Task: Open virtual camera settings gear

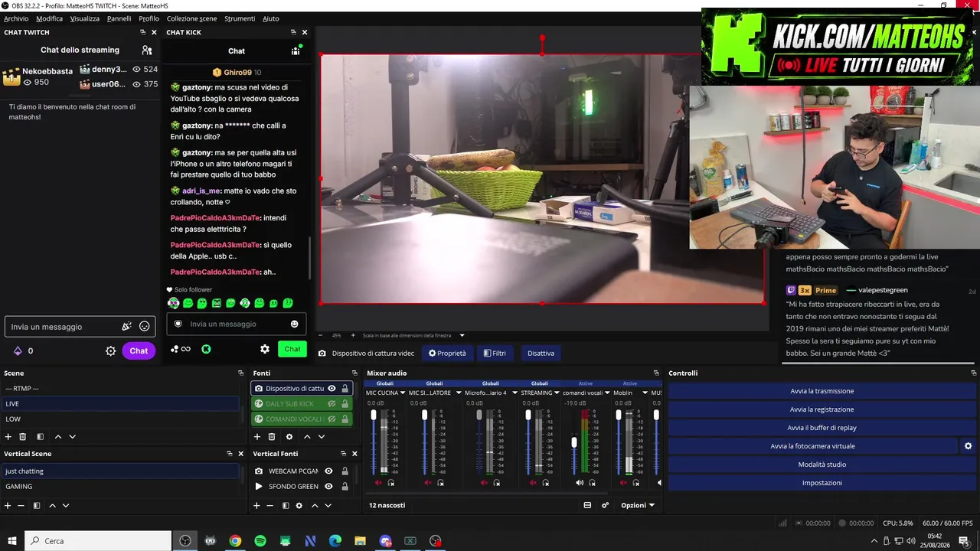Action: coord(968,446)
